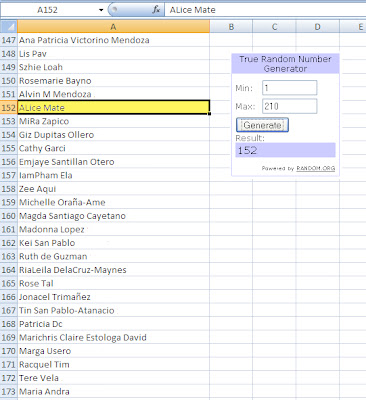The image size is (366, 400).
Task: Select the highlighted ALice Mate cell
Action: pyautogui.click(x=113, y=108)
